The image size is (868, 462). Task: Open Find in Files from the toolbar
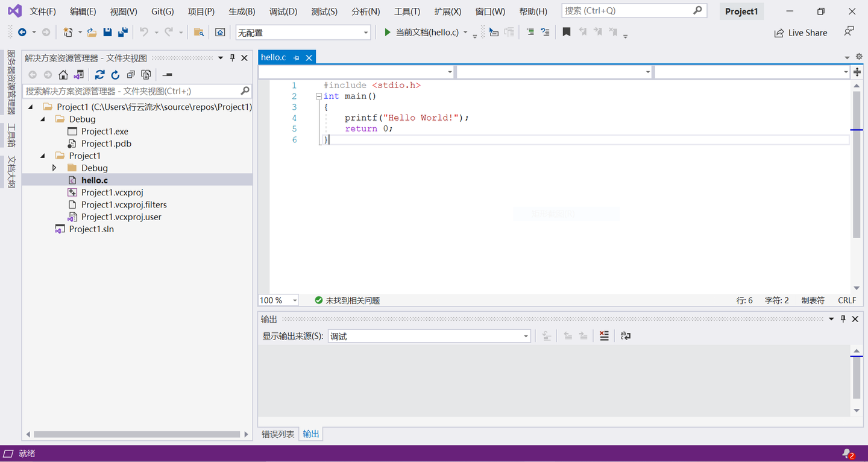(199, 32)
